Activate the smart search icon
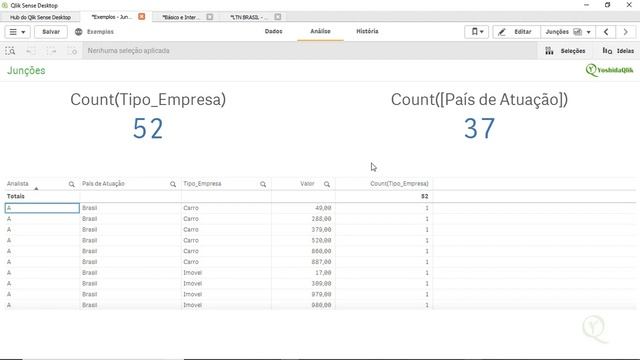The height and width of the screenshot is (360, 640). click(x=10, y=51)
